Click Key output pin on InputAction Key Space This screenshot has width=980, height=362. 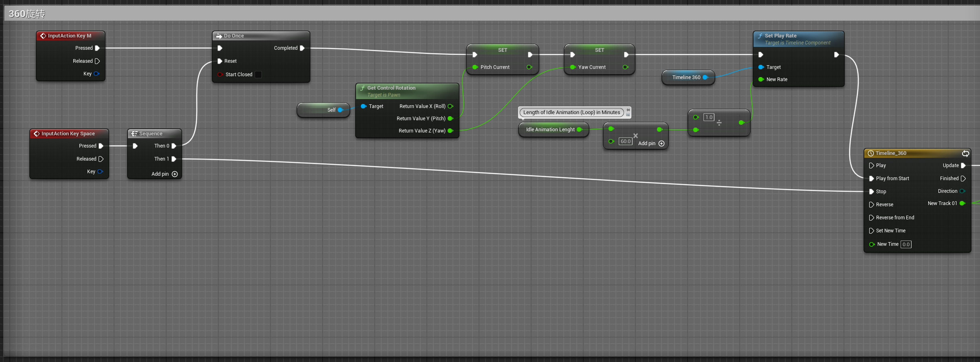[100, 172]
